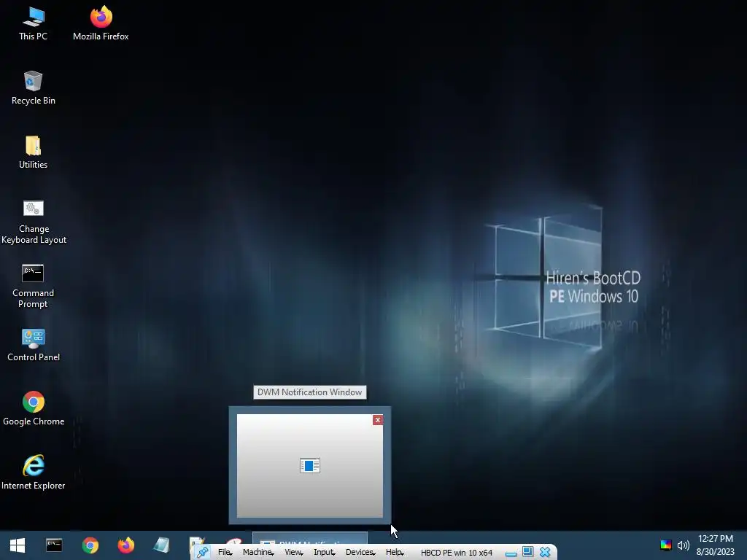
Task: Open the Help menu in VirtualBox toolbar
Action: pyautogui.click(x=395, y=553)
